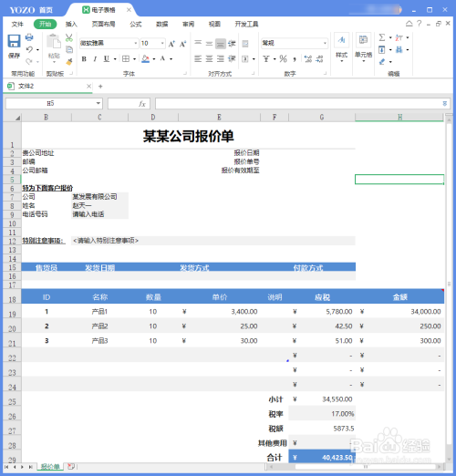Open the Name Box dropdown showing H5

tap(98, 103)
